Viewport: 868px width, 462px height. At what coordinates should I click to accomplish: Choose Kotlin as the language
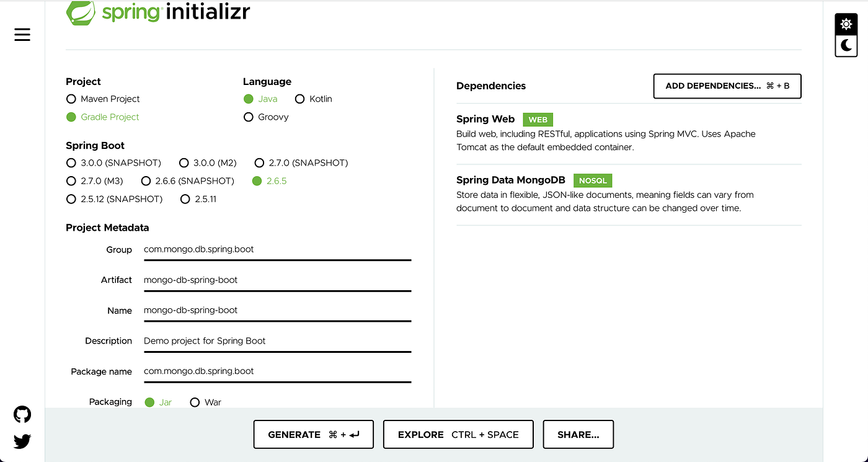coord(300,99)
